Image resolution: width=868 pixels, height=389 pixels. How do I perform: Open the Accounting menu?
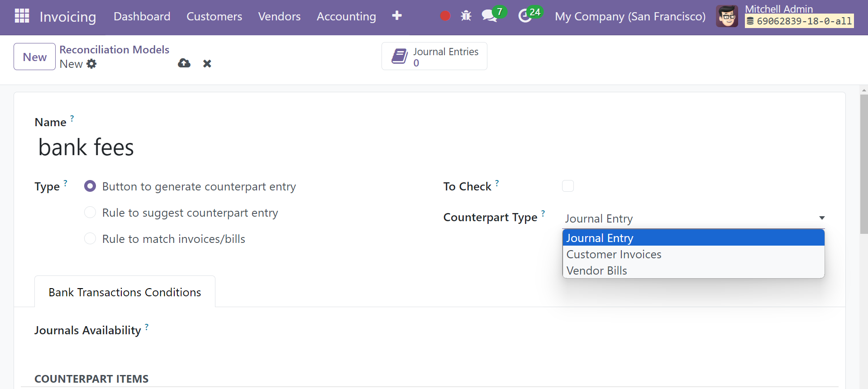pyautogui.click(x=346, y=17)
